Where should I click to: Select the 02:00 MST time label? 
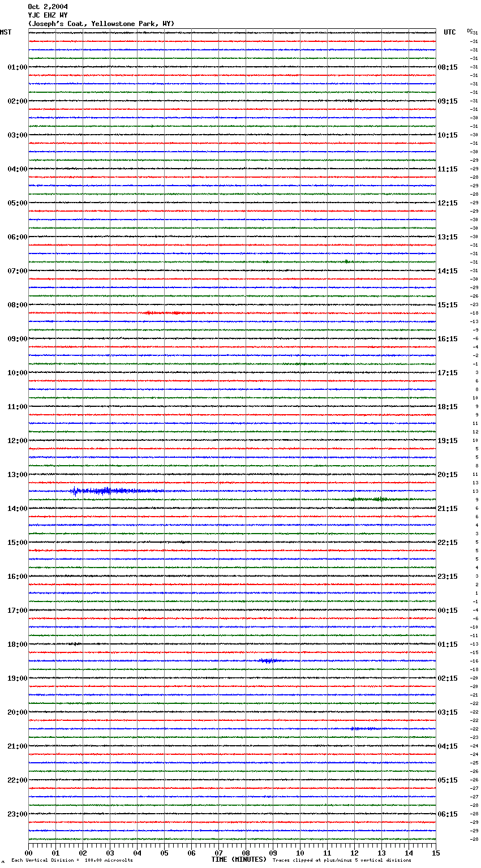click(18, 101)
